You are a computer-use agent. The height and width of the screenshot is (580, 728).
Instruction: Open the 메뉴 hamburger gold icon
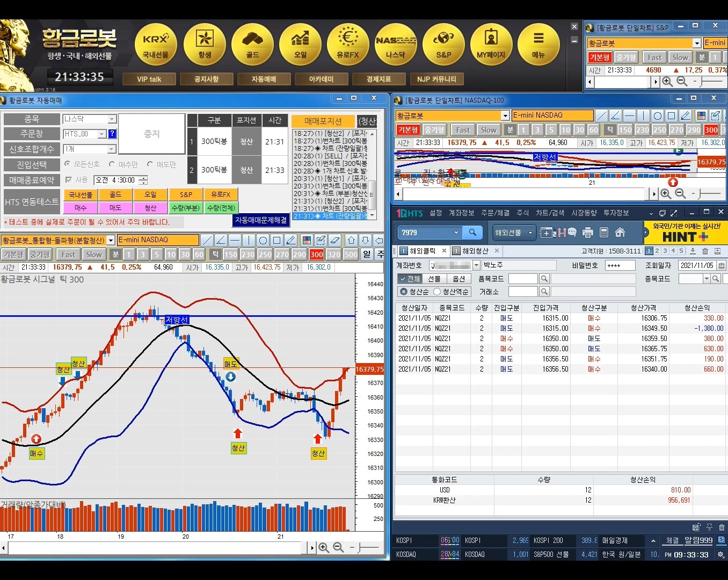pos(538,45)
